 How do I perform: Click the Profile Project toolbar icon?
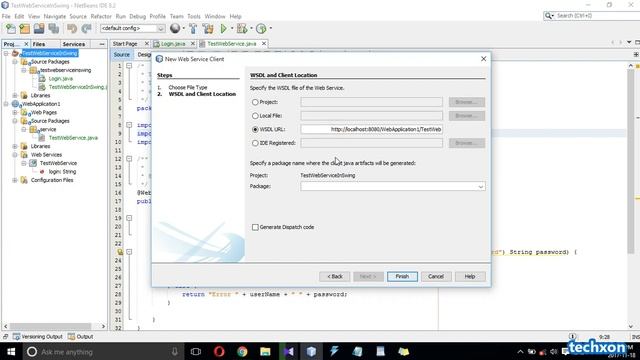261,29
